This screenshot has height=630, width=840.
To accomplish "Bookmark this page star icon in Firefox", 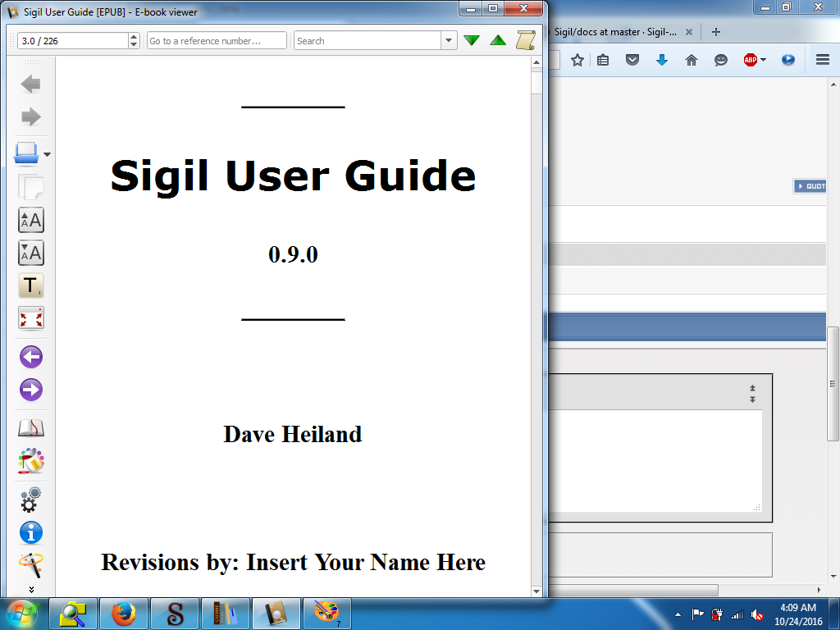I will pyautogui.click(x=577, y=60).
